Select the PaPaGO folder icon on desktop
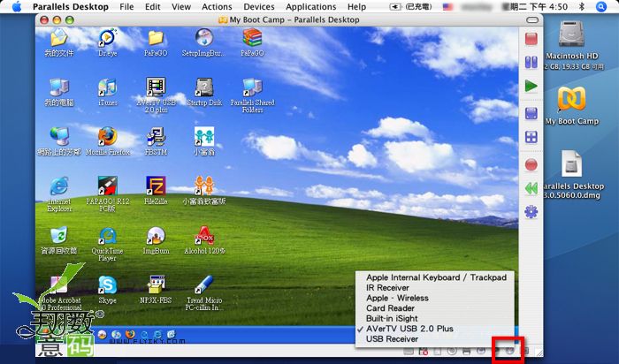619x364 pixels. click(156, 43)
